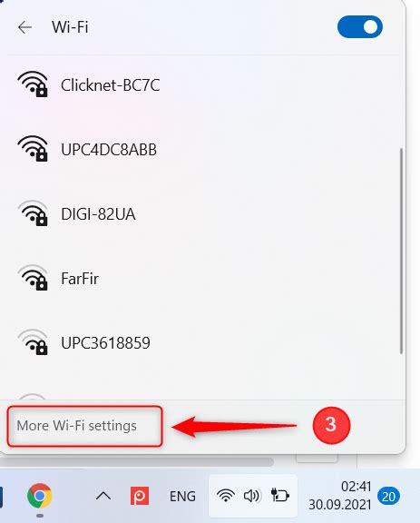Connect to the UPC4DC8ABB network

click(x=200, y=150)
